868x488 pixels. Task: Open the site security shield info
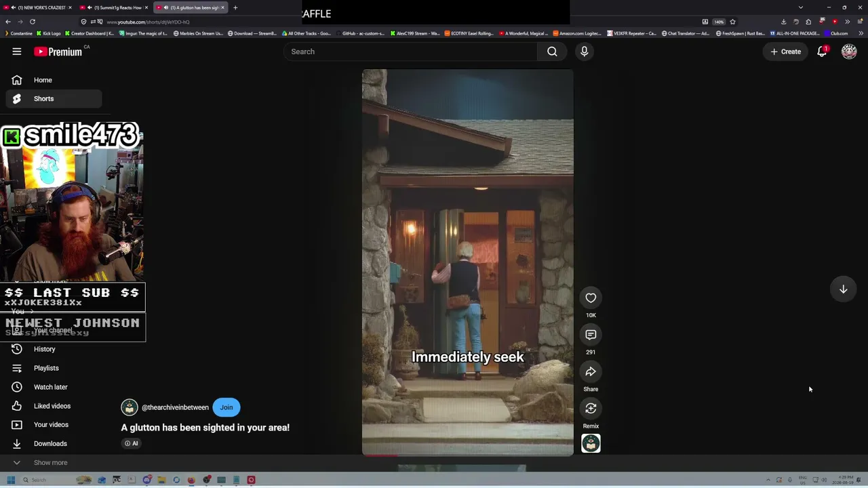click(x=83, y=22)
